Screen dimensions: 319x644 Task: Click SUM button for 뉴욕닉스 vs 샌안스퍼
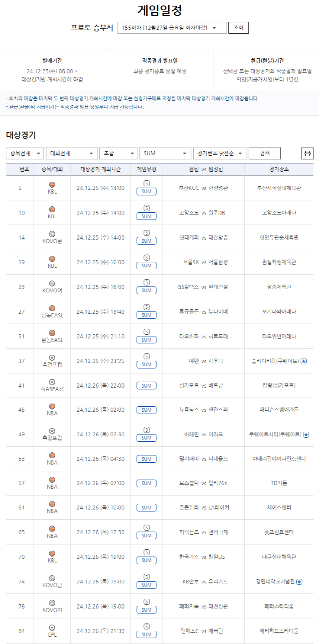coord(146,410)
